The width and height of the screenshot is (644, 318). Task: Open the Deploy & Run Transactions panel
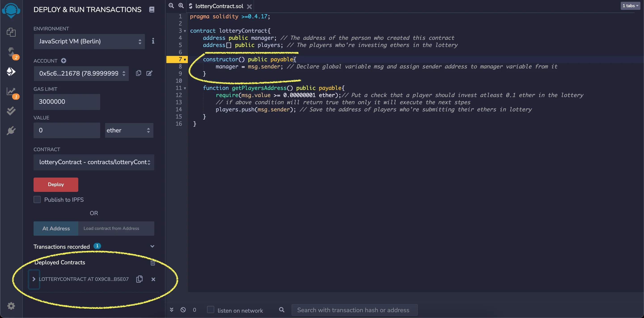pyautogui.click(x=11, y=72)
